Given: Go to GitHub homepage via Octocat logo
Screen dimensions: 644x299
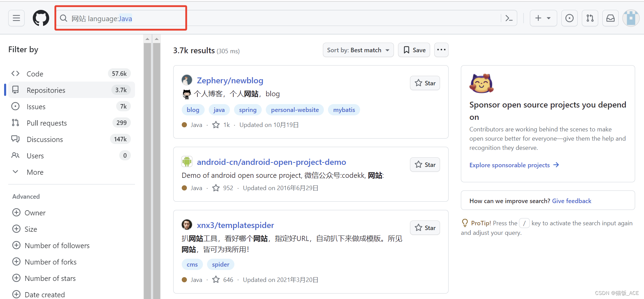Looking at the screenshot, I should [41, 18].
